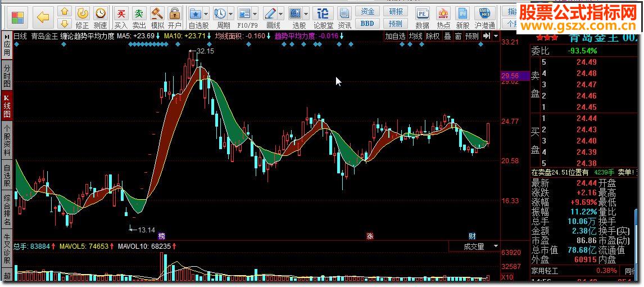Click the 32.15 high price label
The width and height of the screenshot is (644, 287).
pyautogui.click(x=205, y=51)
